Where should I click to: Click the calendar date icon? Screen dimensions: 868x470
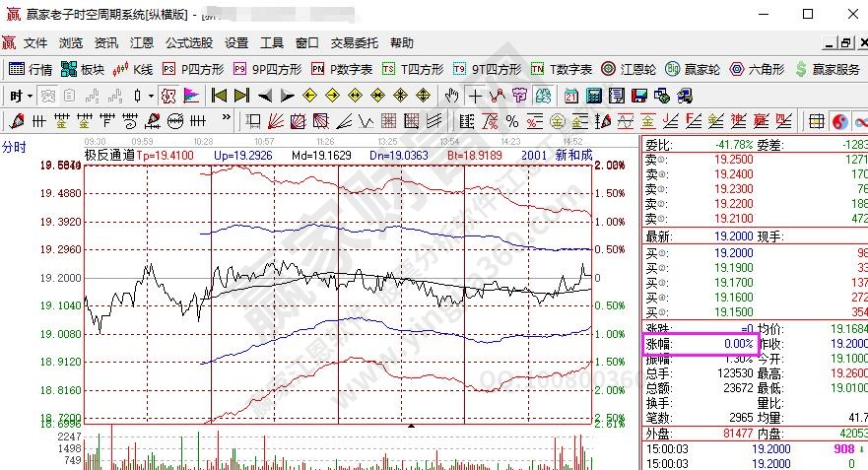click(x=571, y=96)
